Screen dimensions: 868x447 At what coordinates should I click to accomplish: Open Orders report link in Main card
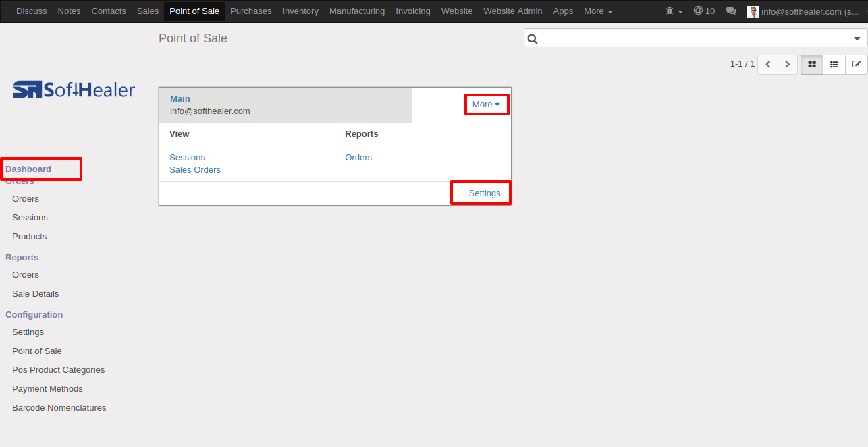click(358, 158)
